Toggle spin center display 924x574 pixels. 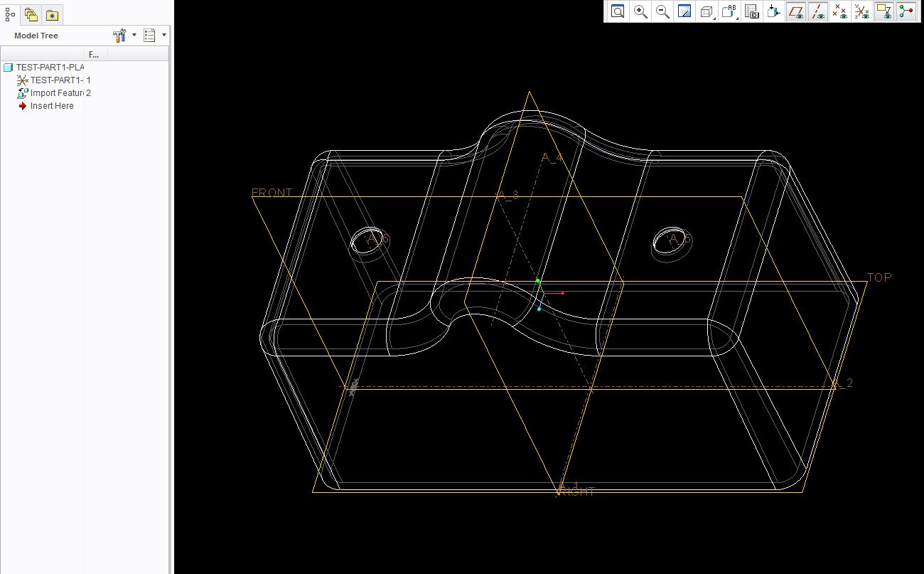coord(906,11)
